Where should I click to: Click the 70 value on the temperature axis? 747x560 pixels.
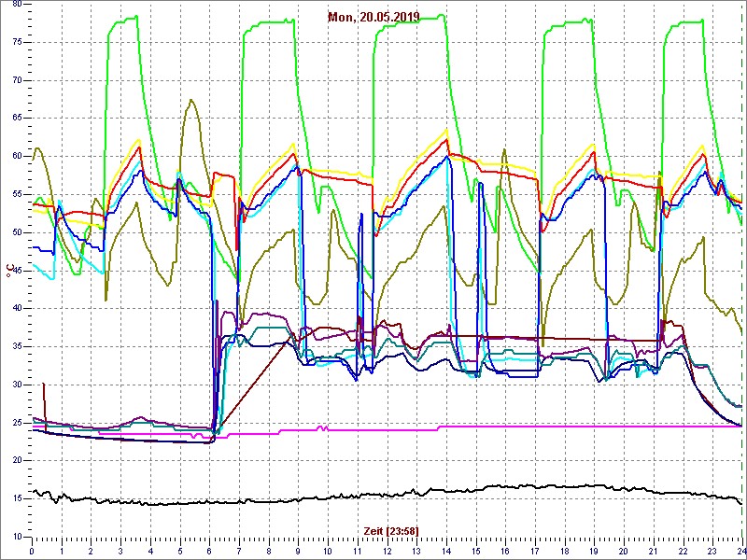point(17,80)
